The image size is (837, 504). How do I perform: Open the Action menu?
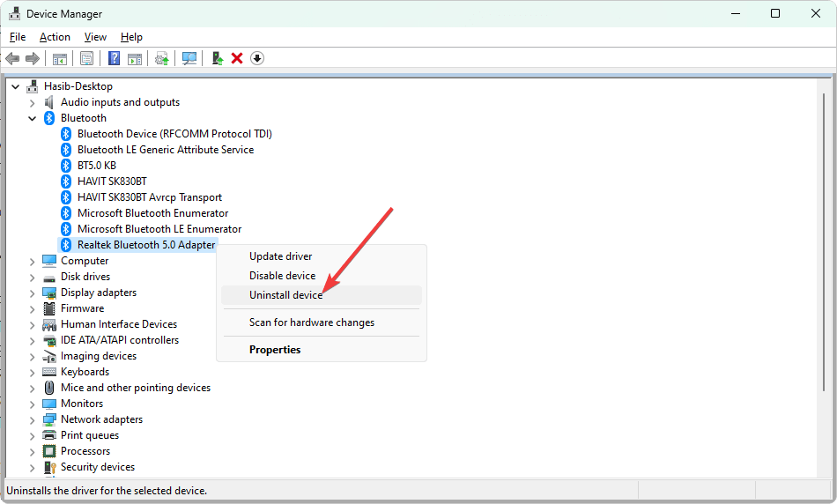click(x=55, y=37)
